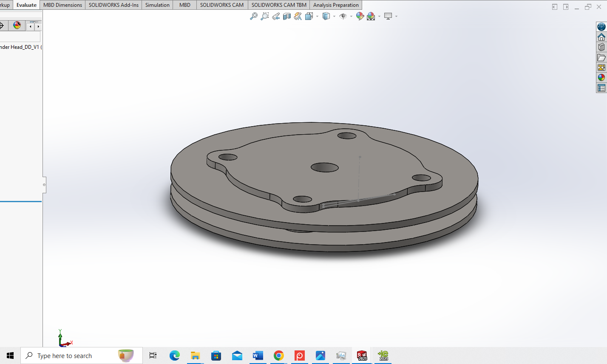607x364 pixels.
Task: Open the View Orientation dropdown
Action: (x=317, y=16)
